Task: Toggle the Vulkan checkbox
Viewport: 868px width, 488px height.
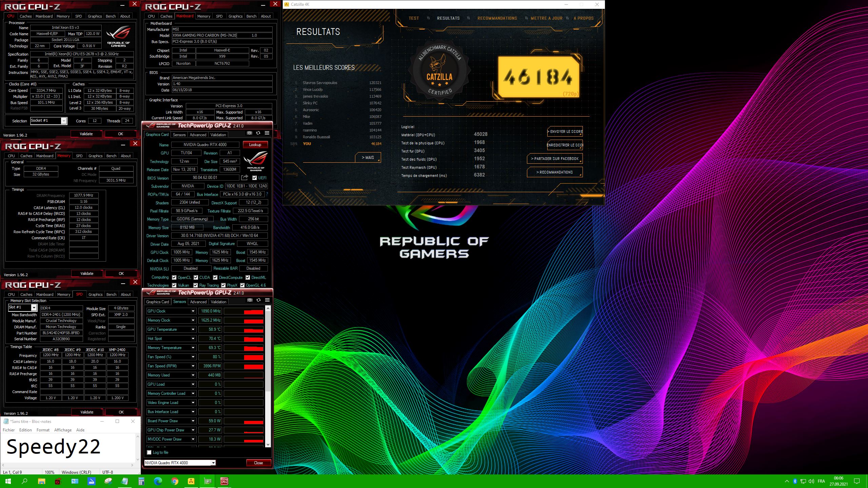Action: click(174, 285)
